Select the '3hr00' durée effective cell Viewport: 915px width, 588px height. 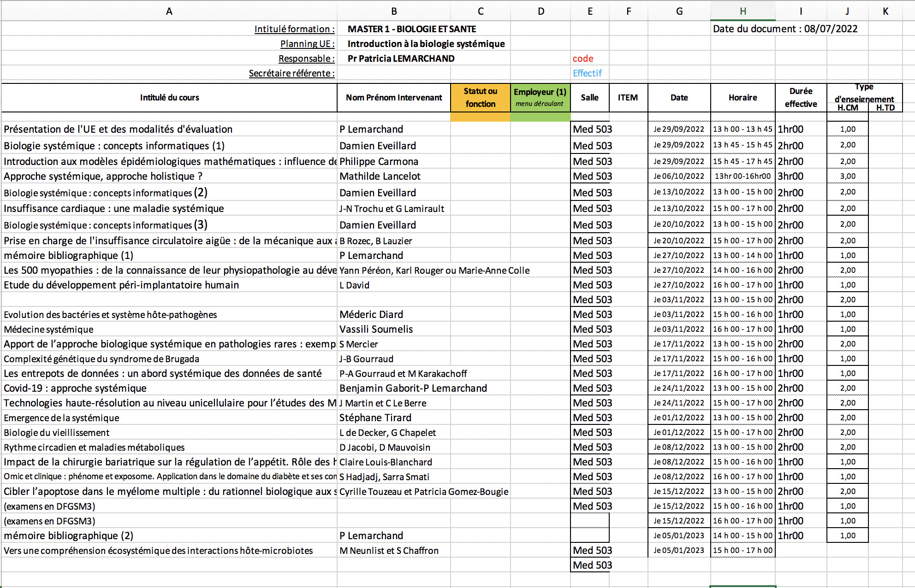click(x=790, y=176)
